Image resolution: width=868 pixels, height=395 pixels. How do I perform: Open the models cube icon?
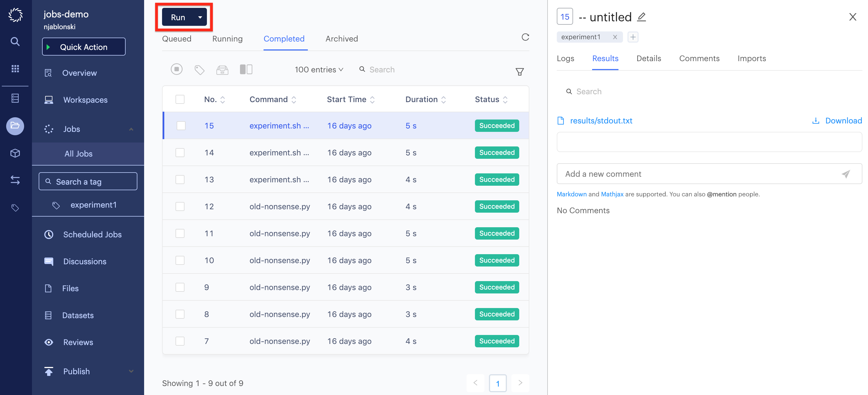click(x=15, y=153)
